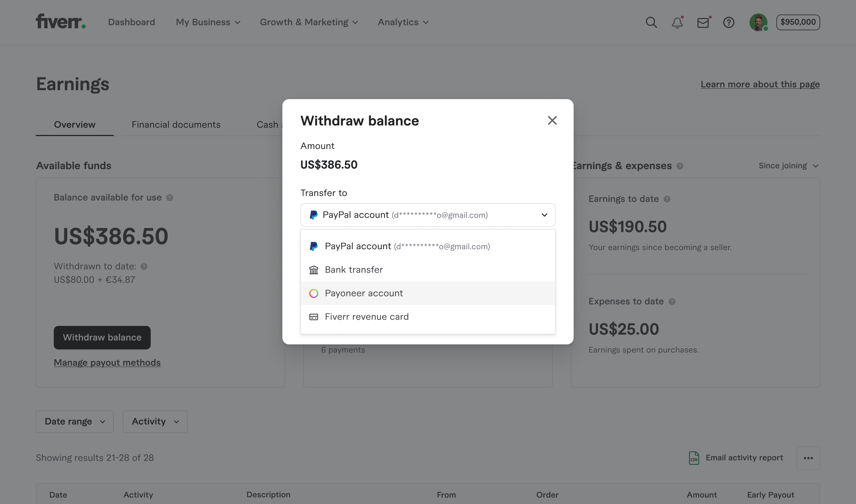Click the help question mark icon
856x504 pixels.
click(729, 22)
